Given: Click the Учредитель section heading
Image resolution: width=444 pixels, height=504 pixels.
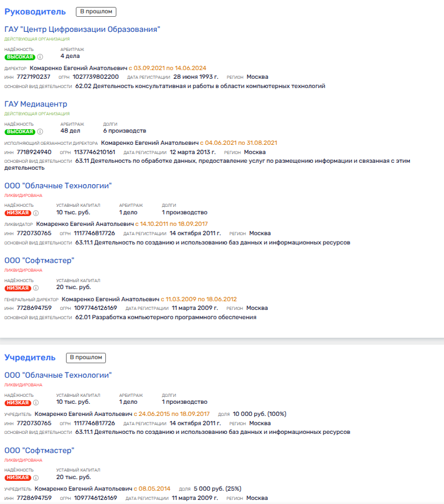Looking at the screenshot, I should 30,357.
